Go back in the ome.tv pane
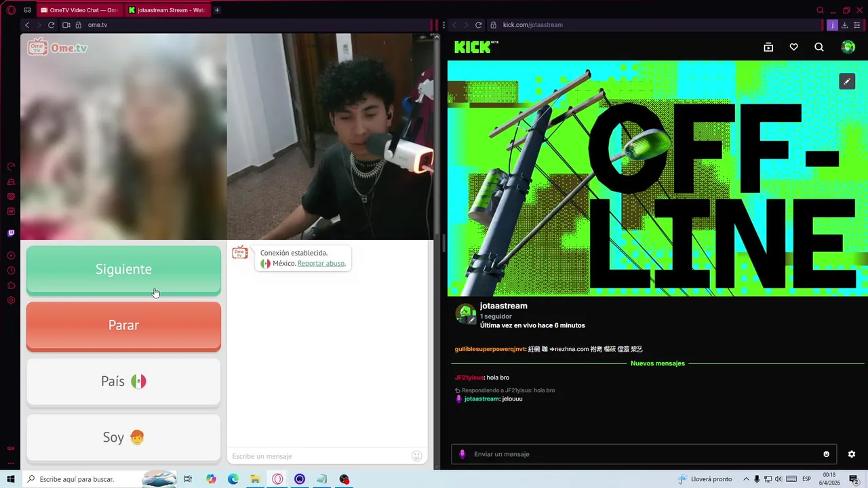868x488 pixels. 27,25
